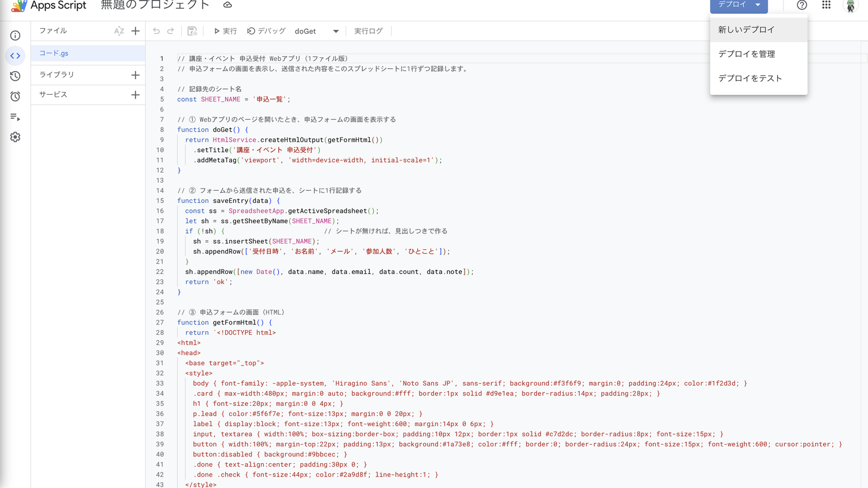Click the ファイル header label
Screen dimensions: 868x488
(x=53, y=31)
